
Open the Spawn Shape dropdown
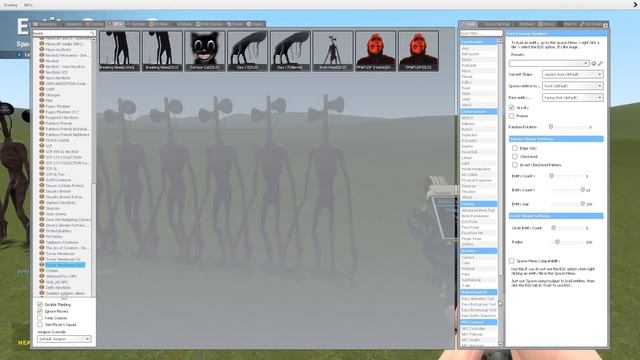click(572, 74)
